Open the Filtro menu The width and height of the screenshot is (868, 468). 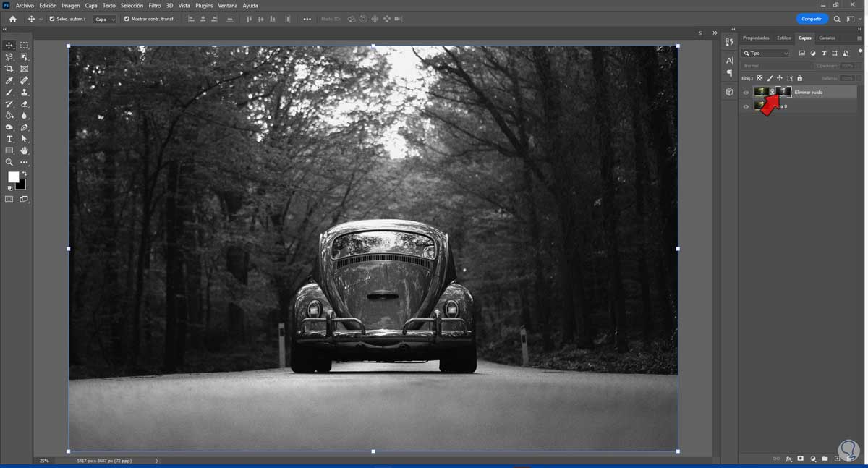[x=155, y=5]
